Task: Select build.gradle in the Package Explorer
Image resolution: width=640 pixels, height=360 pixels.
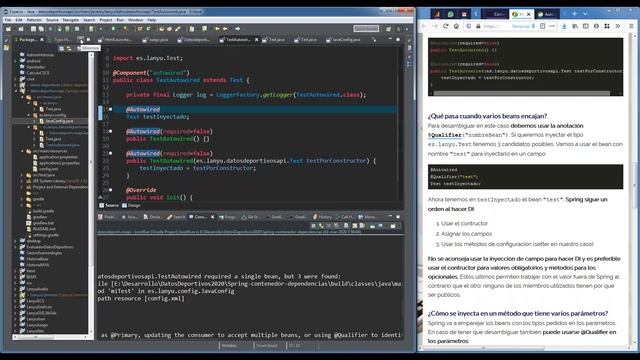Action: pos(43,211)
